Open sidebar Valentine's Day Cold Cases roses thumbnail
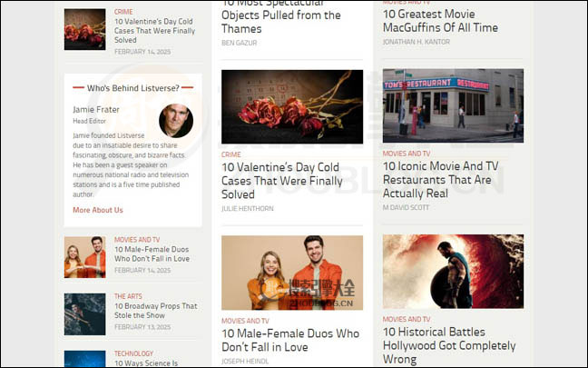 point(84,29)
